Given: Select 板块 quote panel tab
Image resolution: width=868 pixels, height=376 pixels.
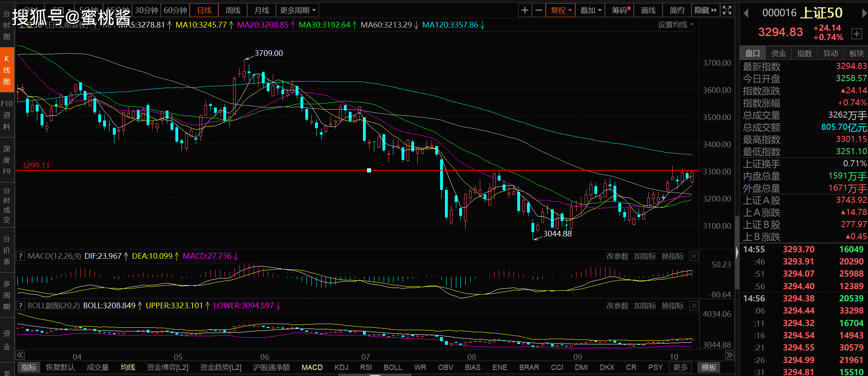Looking at the screenshot, I should pos(856,53).
